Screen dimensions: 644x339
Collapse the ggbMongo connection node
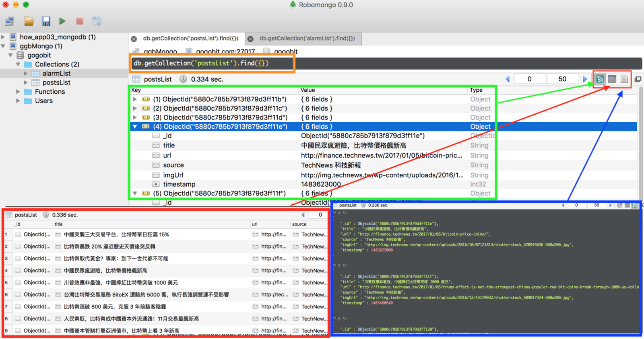pos(3,46)
